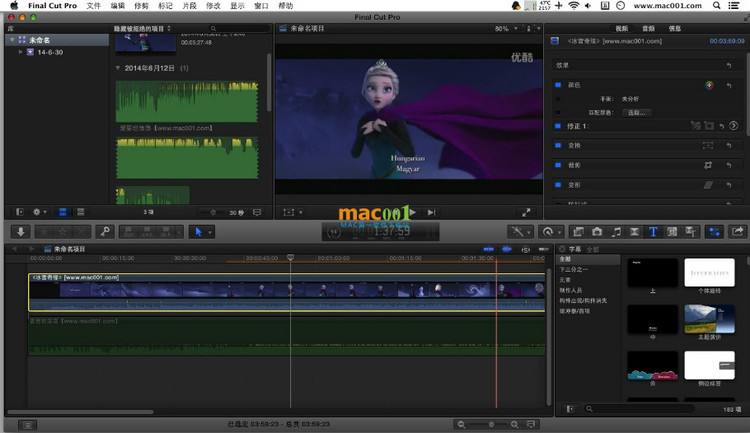Open the 编辑 (Edit) menu
This screenshot has width=750, height=433.
[x=118, y=6]
